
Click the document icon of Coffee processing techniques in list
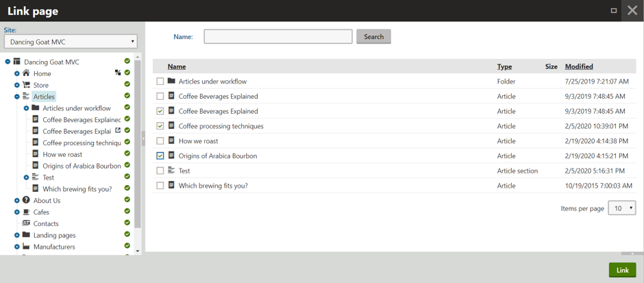[x=171, y=125]
